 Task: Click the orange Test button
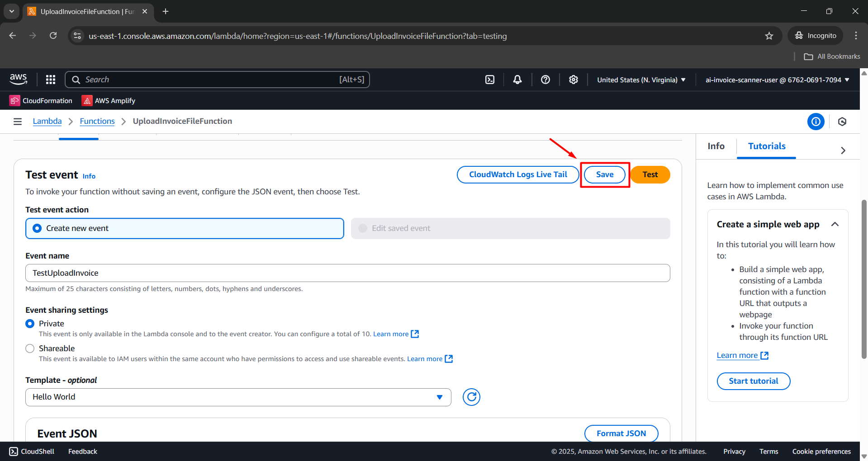point(650,174)
